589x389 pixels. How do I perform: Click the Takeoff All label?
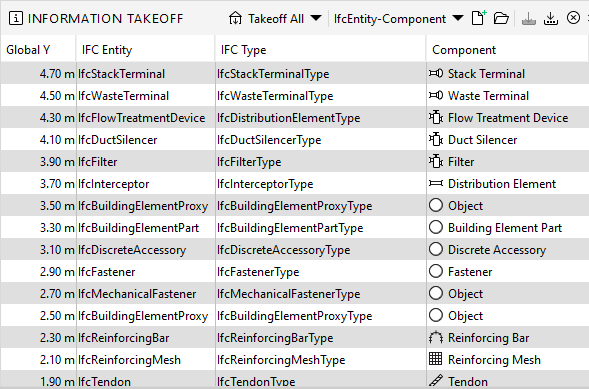click(x=276, y=18)
